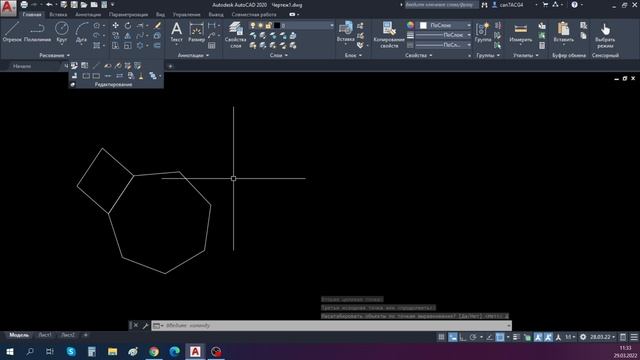
Task: Open the AutoCAD application menu logo
Action: click(8, 8)
